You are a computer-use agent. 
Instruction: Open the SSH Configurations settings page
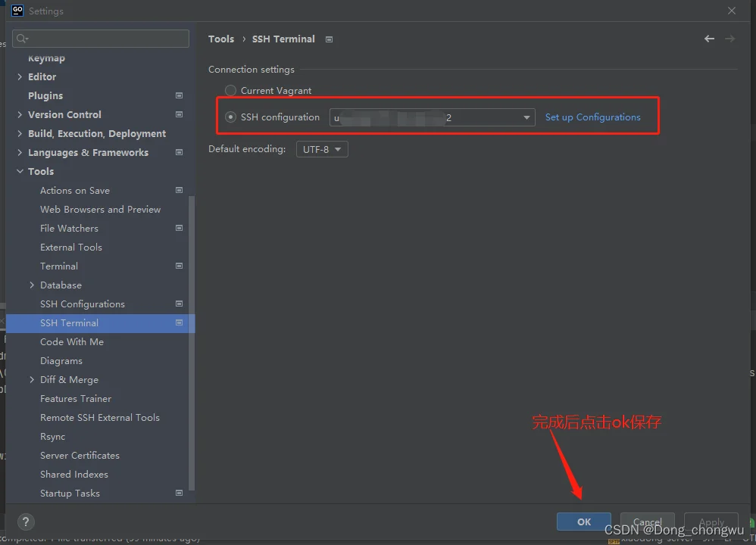point(83,304)
